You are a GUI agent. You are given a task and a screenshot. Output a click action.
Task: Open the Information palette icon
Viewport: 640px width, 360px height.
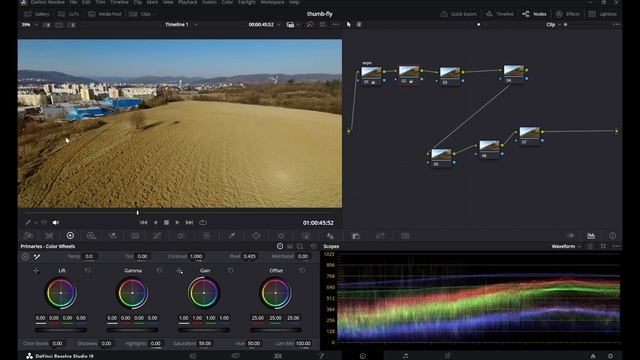point(612,236)
